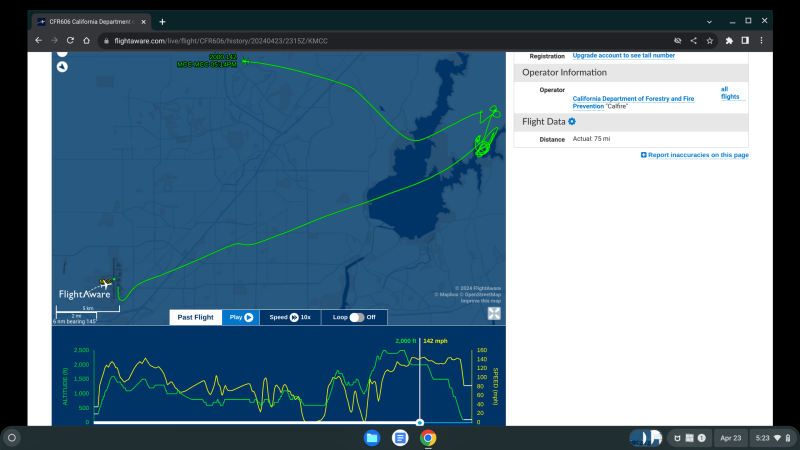This screenshot has width=800, height=450.
Task: Open the all flights link
Action: click(730, 93)
